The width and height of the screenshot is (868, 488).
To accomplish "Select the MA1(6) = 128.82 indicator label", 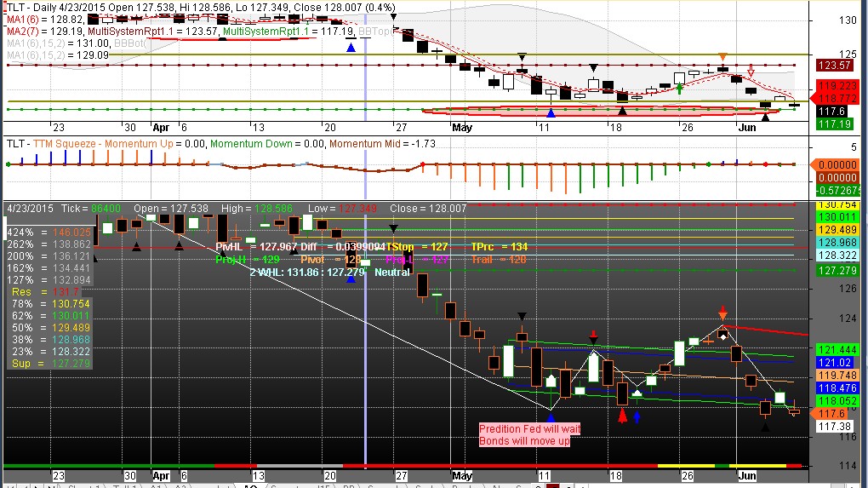I will point(45,20).
